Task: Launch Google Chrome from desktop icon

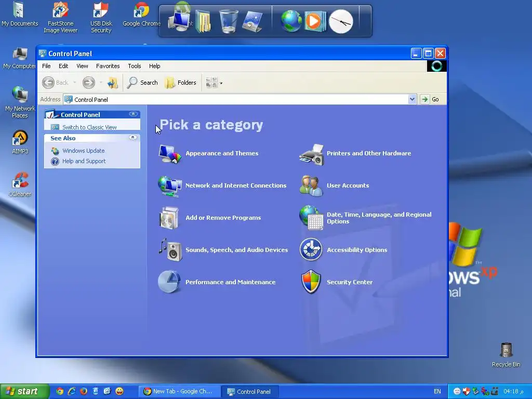Action: pyautogui.click(x=141, y=14)
